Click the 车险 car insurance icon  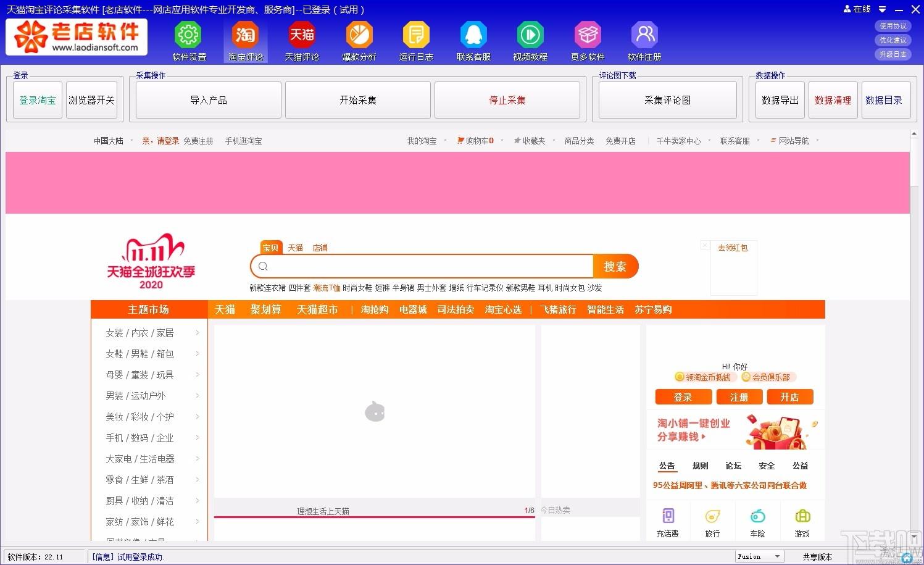point(757,516)
